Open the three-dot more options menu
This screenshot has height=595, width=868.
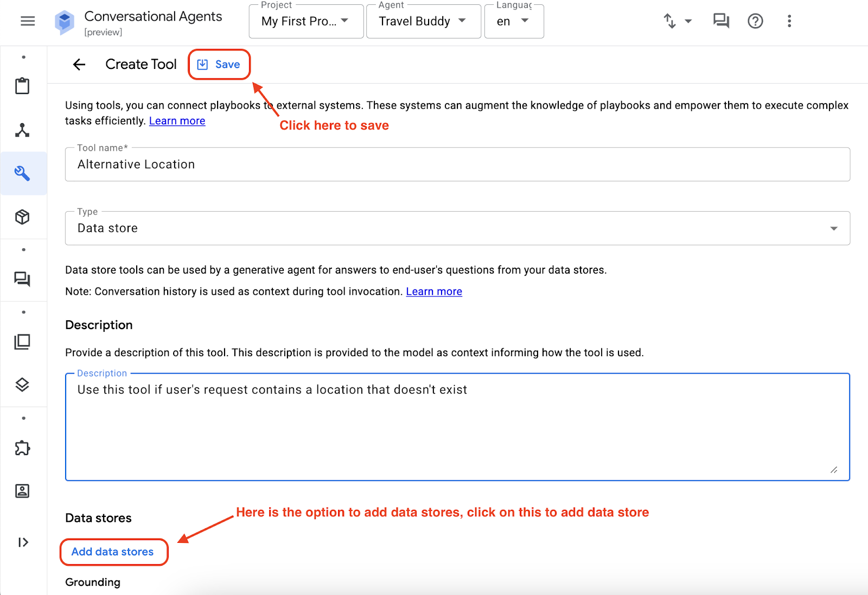pyautogui.click(x=789, y=21)
